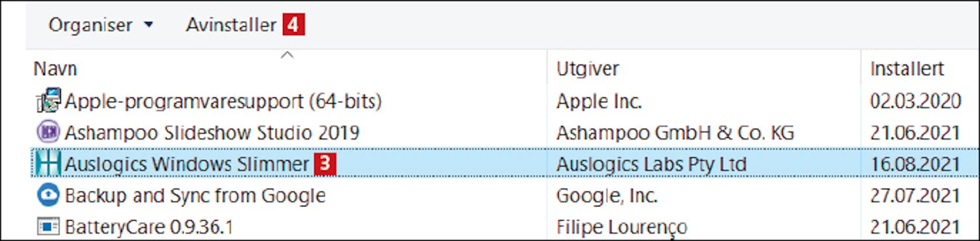Click the Ashampoo Slideshow Studio icon

pos(48,133)
